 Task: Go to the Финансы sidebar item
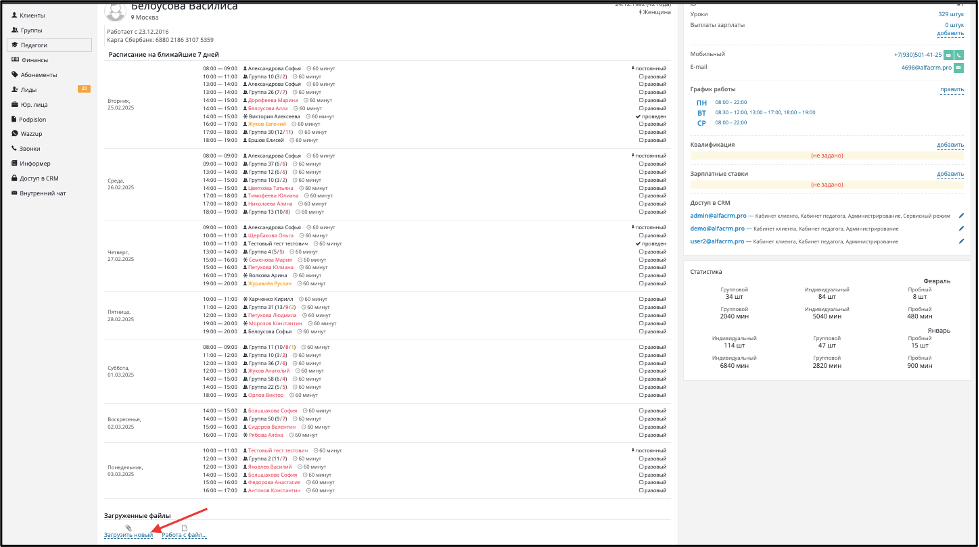pos(33,60)
